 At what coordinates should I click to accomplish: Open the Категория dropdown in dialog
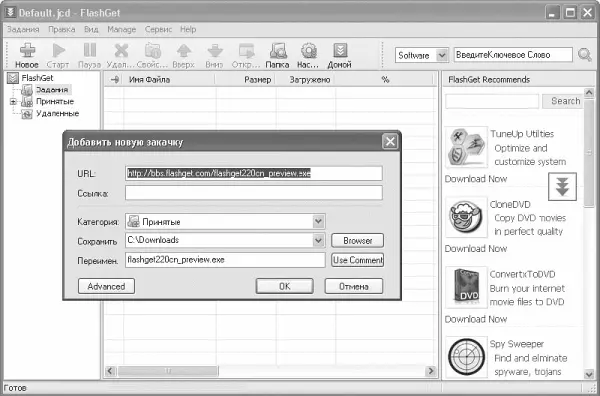pyautogui.click(x=318, y=222)
